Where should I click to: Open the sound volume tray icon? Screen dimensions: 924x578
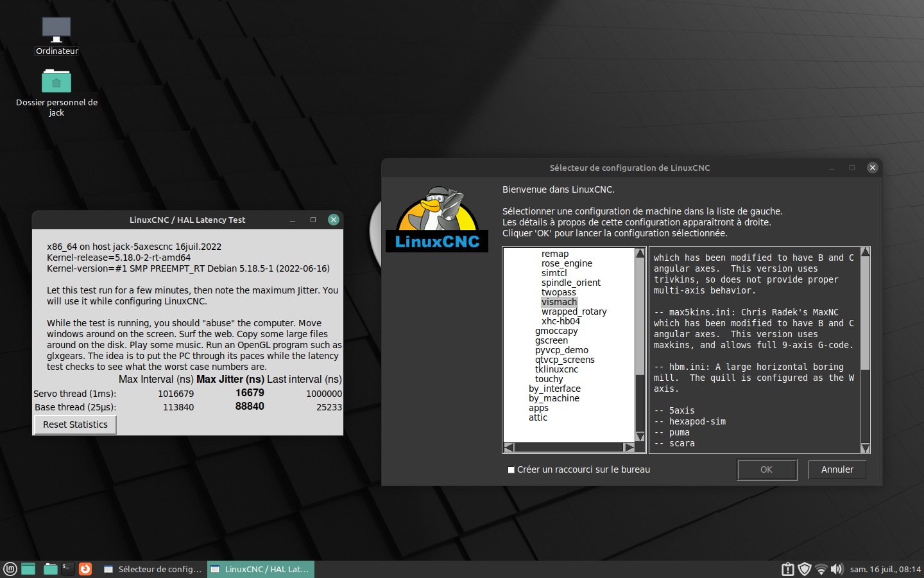(x=837, y=569)
